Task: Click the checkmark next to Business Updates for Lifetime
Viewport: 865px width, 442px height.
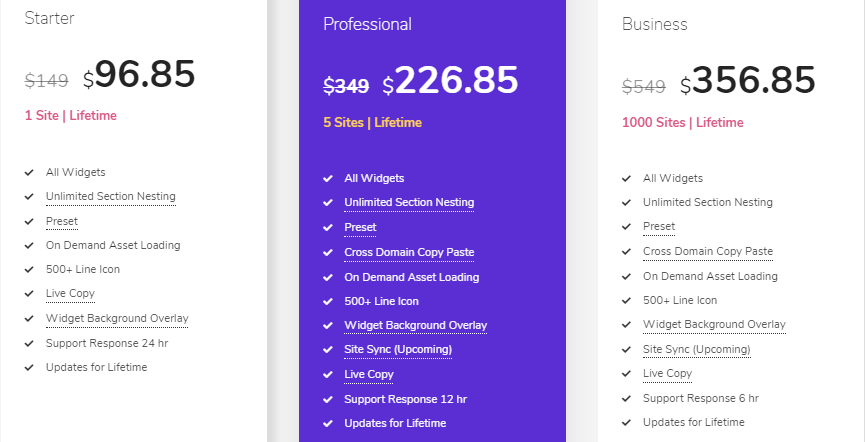Action: (627, 422)
